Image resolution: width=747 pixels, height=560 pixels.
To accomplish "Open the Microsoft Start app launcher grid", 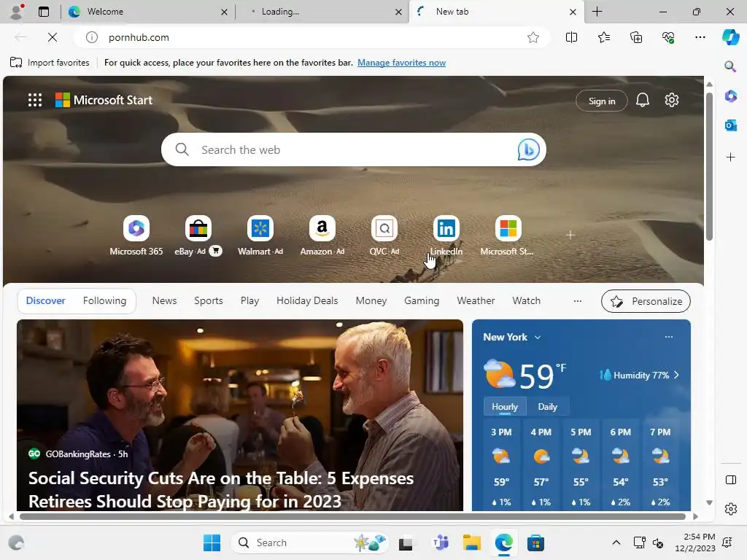I will click(x=35, y=100).
